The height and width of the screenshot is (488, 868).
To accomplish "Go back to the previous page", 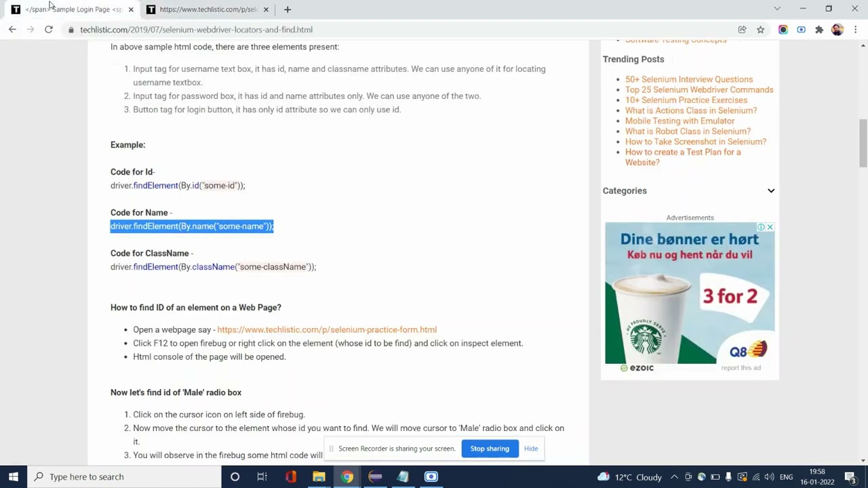I will pyautogui.click(x=12, y=30).
